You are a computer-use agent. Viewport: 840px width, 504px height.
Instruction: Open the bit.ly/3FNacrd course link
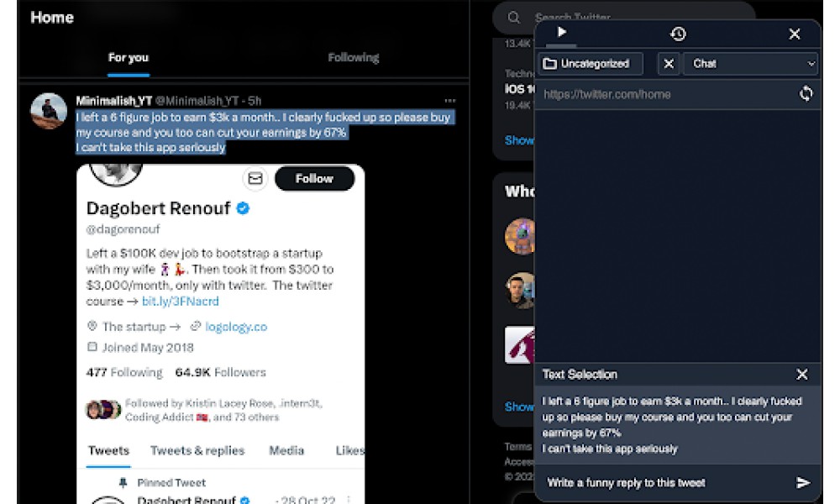click(181, 302)
